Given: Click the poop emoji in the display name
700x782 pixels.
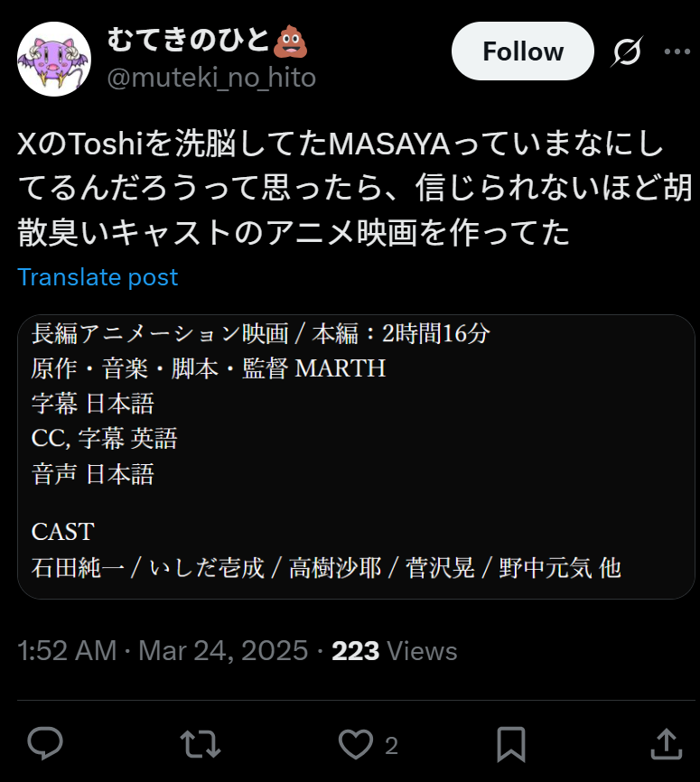Looking at the screenshot, I should (x=290, y=41).
